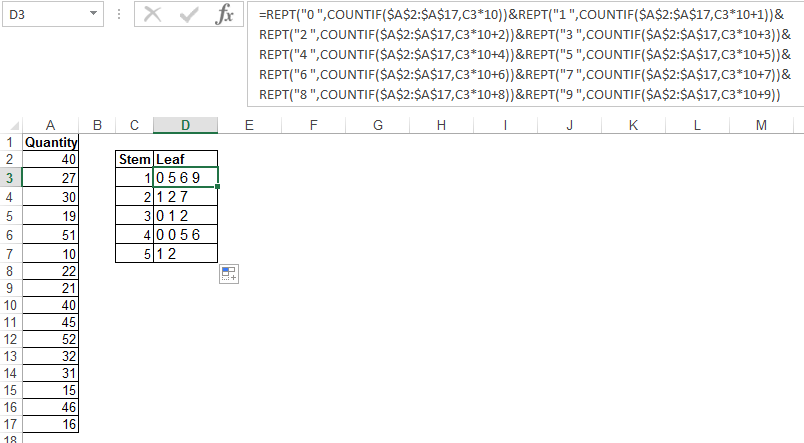Click the Leaf header cell
This screenshot has width=804, height=443.
tap(185, 159)
